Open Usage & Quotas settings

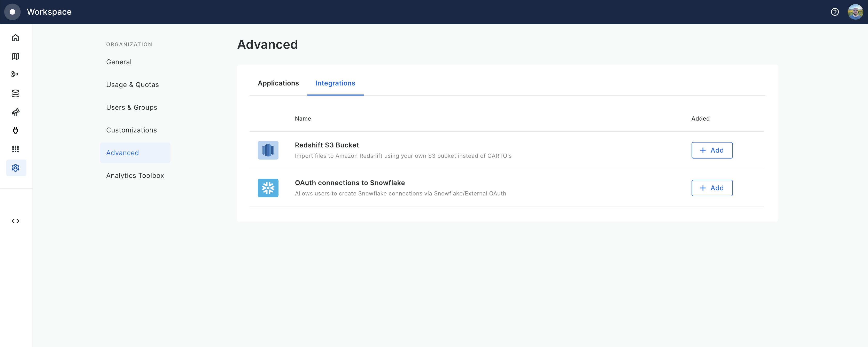coord(133,85)
